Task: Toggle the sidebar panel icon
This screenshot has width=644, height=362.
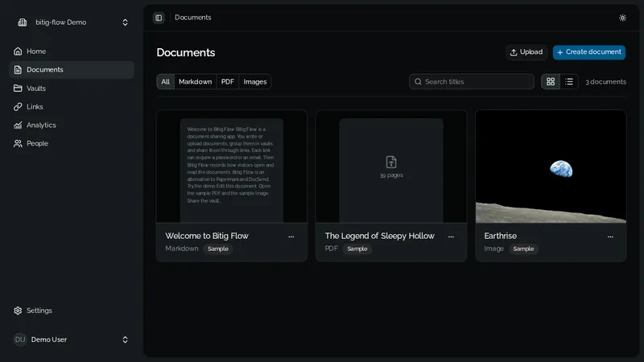Action: 159,18
